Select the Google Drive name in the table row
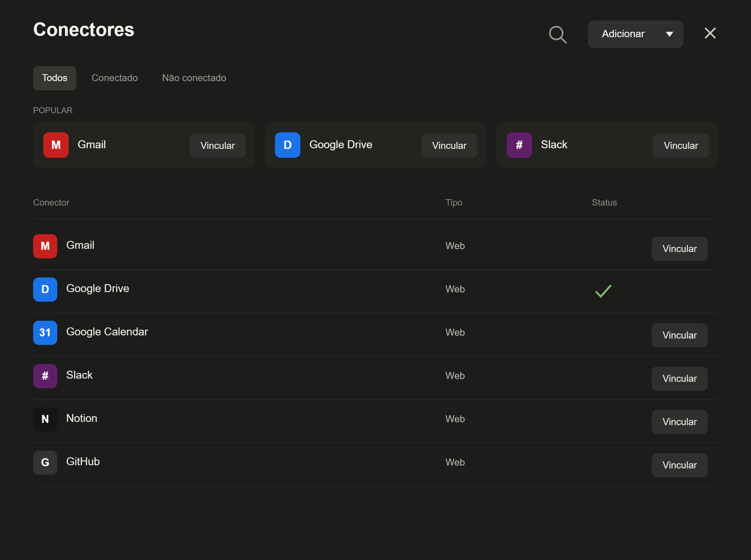Viewport: 751px width, 560px height. [98, 288]
